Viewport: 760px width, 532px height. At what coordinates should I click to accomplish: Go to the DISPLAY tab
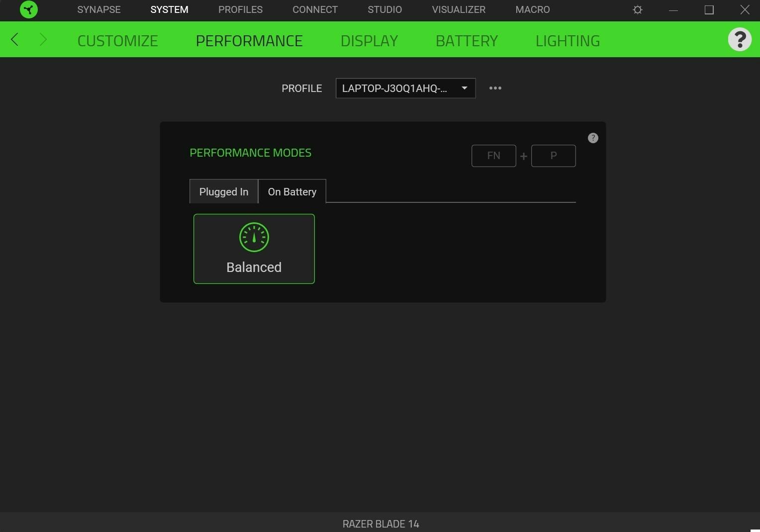pyautogui.click(x=369, y=41)
